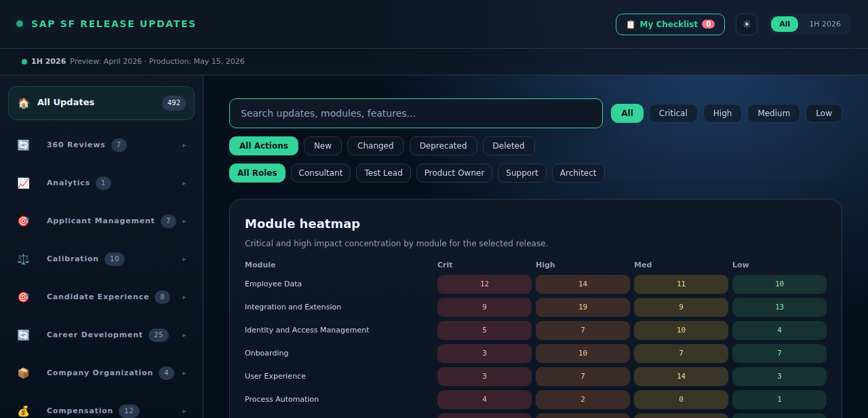Click Process Automation critical cell

484,400
